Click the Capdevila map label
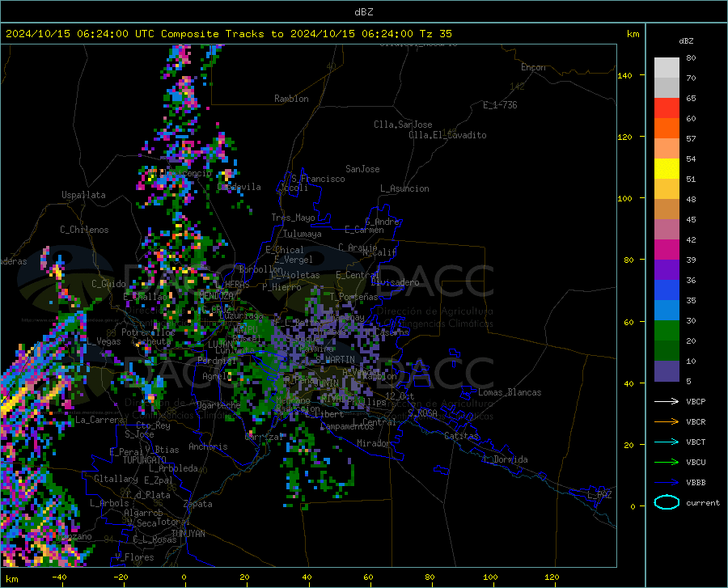The height and width of the screenshot is (588, 728). click(x=239, y=187)
